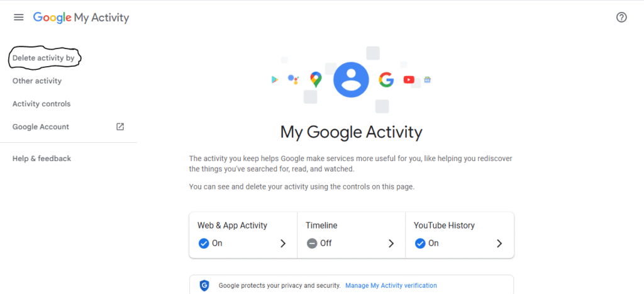Click the blue privacy shield icon
644x294 pixels.
click(204, 285)
